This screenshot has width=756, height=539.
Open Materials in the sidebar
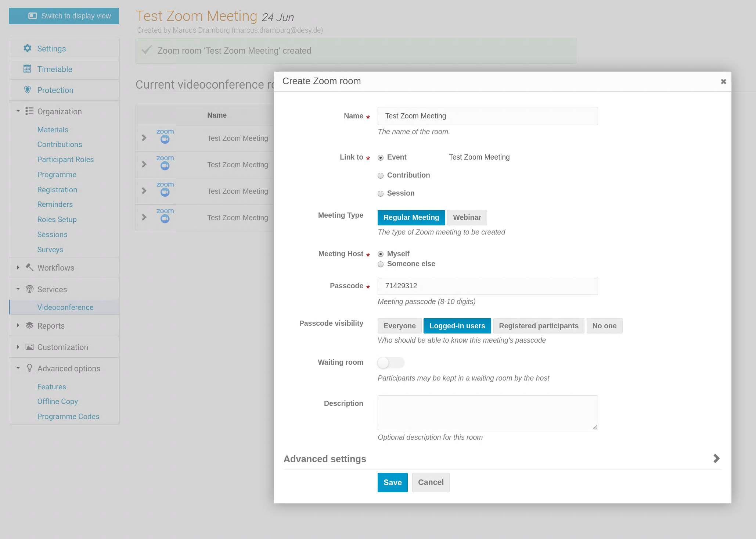click(53, 129)
